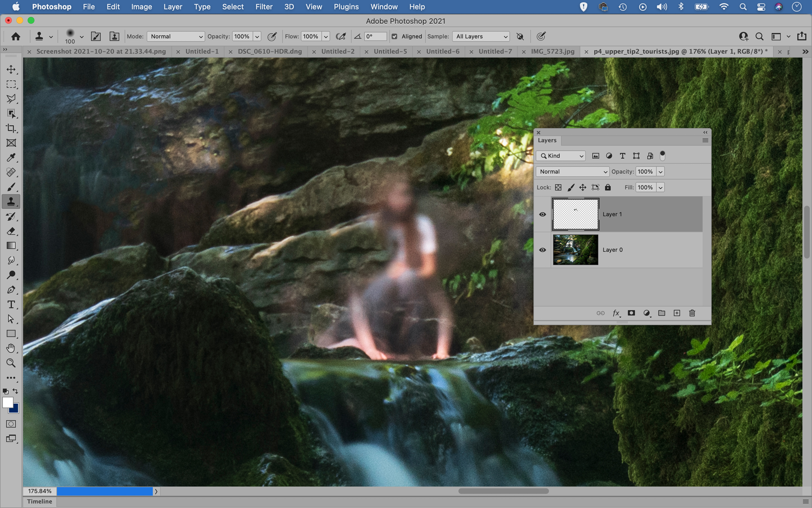812x508 pixels.
Task: Hide Layer 1 with eye icon
Action: (x=542, y=214)
